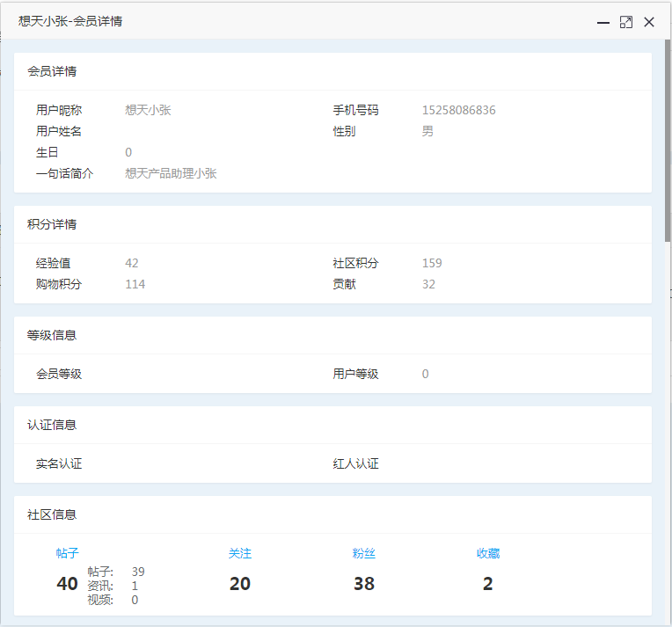Click the 社区积分 value 159
The width and height of the screenshot is (672, 627).
(x=432, y=263)
